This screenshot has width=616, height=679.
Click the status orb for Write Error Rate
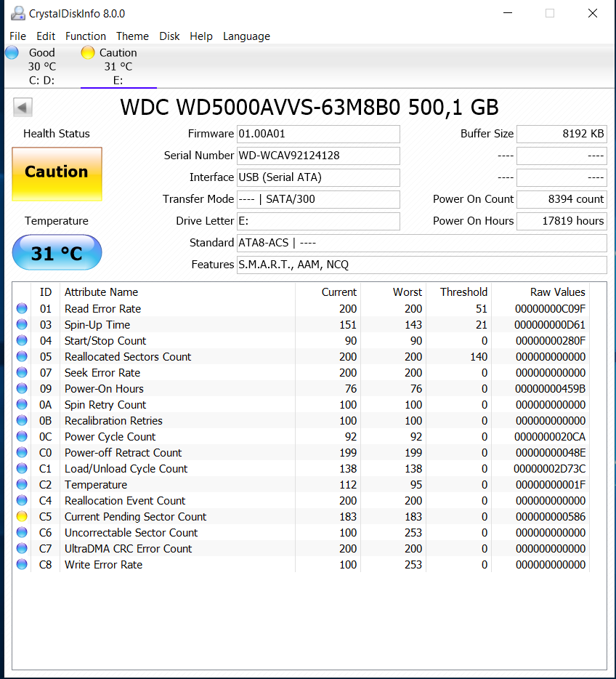[22, 565]
